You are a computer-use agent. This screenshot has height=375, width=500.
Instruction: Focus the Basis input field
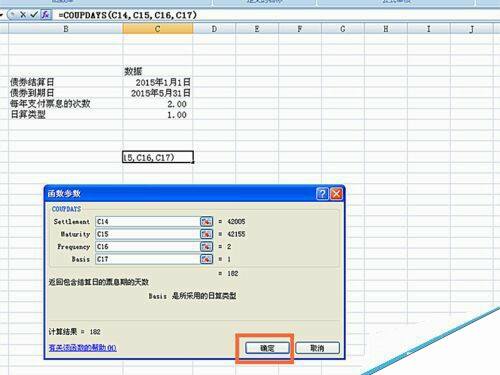(147, 259)
